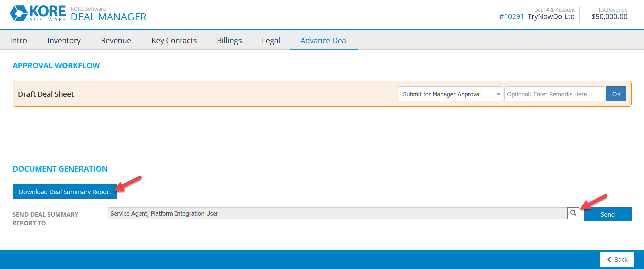
Task: Open the Intro tab
Action: [x=18, y=41]
